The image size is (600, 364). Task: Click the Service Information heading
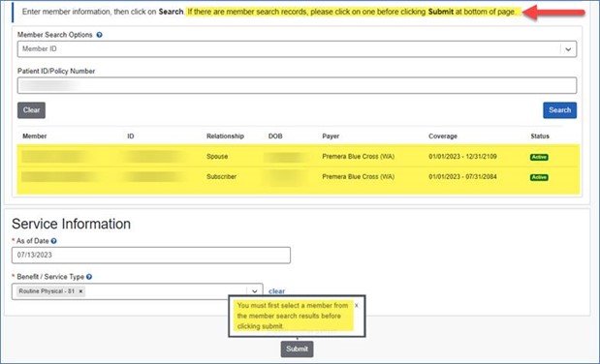[71, 224]
